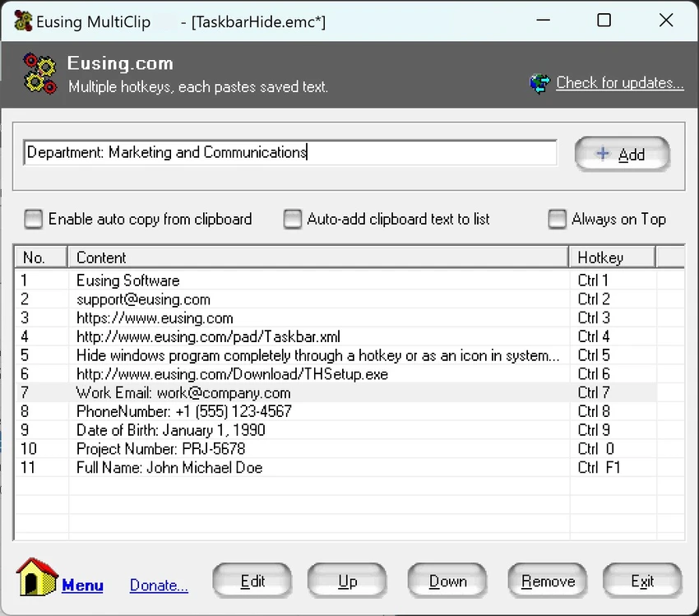Select the Full Name: John Michael Doe row
The image size is (699, 616).
[336, 468]
